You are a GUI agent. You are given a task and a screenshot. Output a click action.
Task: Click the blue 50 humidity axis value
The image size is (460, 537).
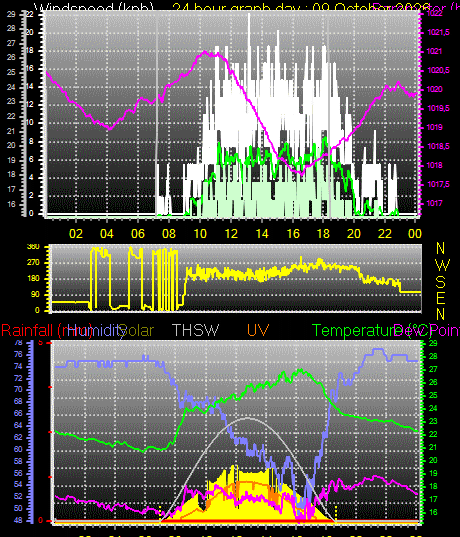click(18, 508)
